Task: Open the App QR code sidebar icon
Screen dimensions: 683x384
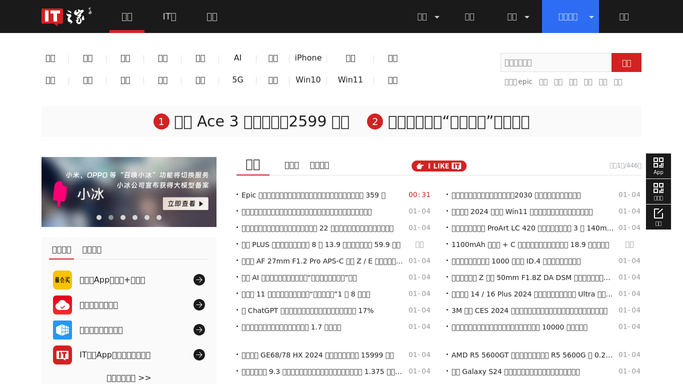Action: (x=658, y=166)
